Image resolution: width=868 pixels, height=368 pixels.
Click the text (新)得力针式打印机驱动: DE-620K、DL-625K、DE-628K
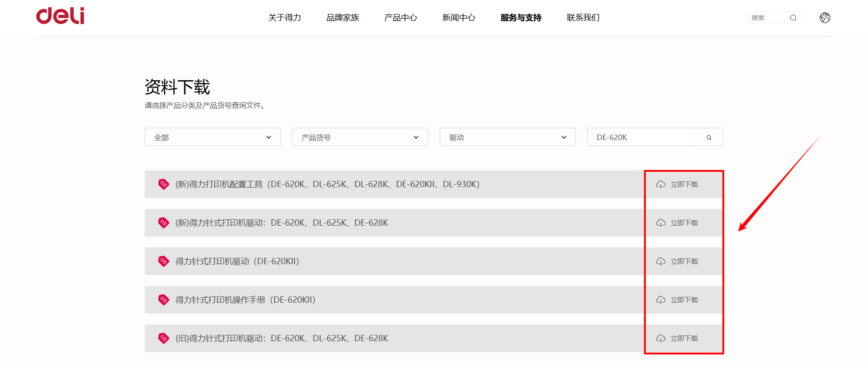point(282,223)
